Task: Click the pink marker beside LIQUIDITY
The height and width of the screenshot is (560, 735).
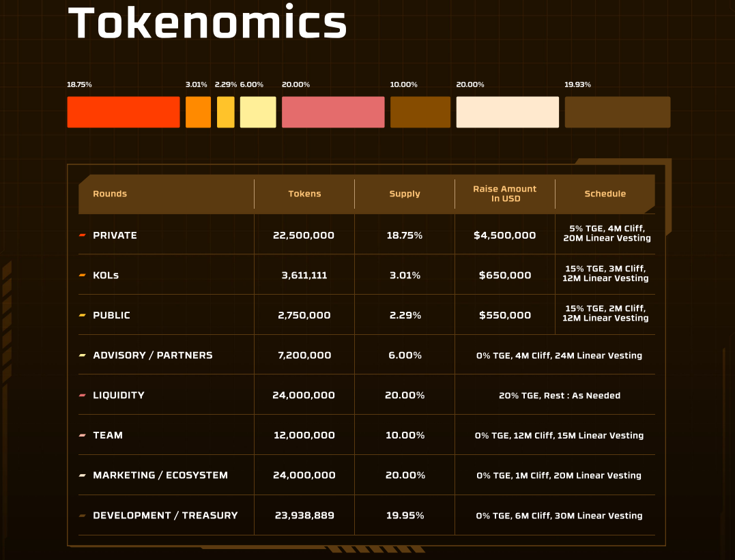Action: click(x=82, y=396)
